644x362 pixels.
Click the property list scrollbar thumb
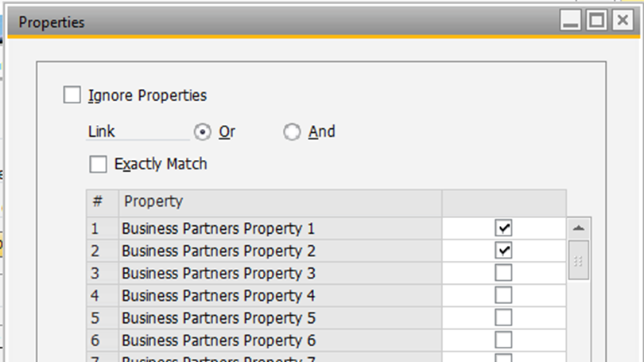click(579, 262)
